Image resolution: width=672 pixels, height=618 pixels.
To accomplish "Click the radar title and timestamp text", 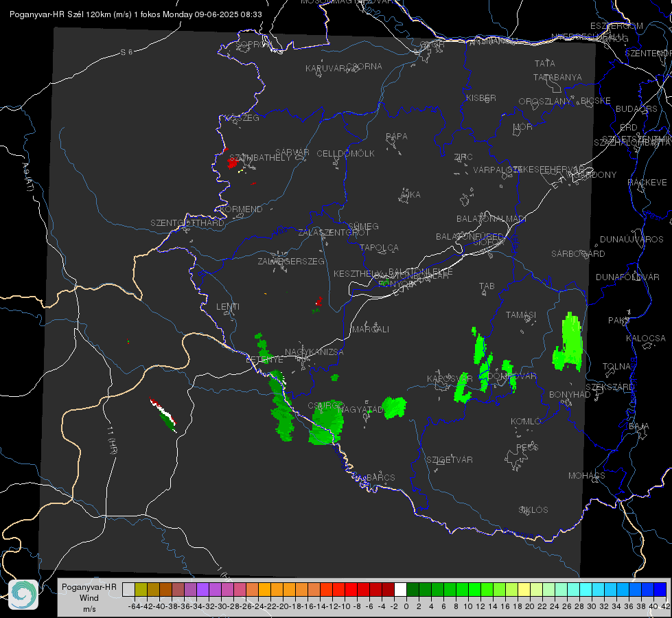I will pos(135,14).
